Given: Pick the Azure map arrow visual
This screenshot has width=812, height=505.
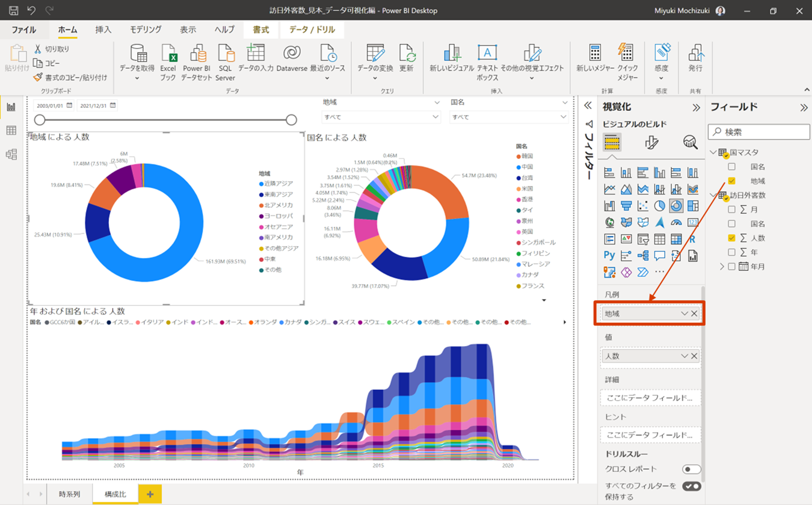Looking at the screenshot, I should [x=659, y=222].
